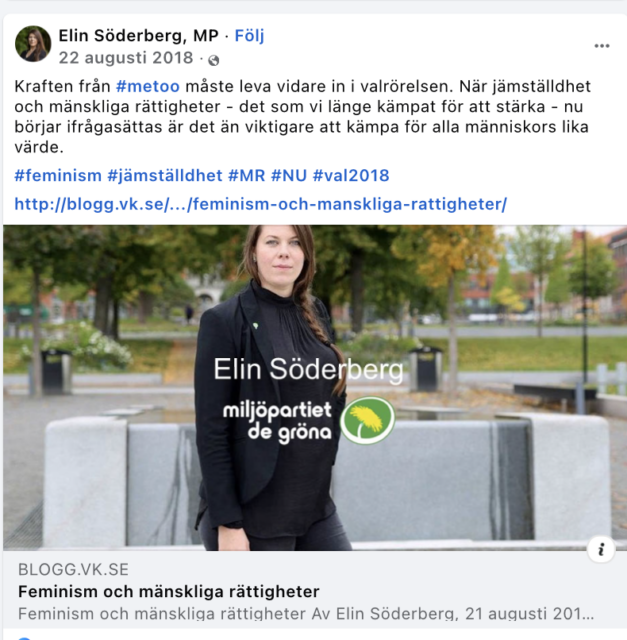The height and width of the screenshot is (640, 627).
Task: Open the #feminism hashtag
Action: (x=58, y=176)
